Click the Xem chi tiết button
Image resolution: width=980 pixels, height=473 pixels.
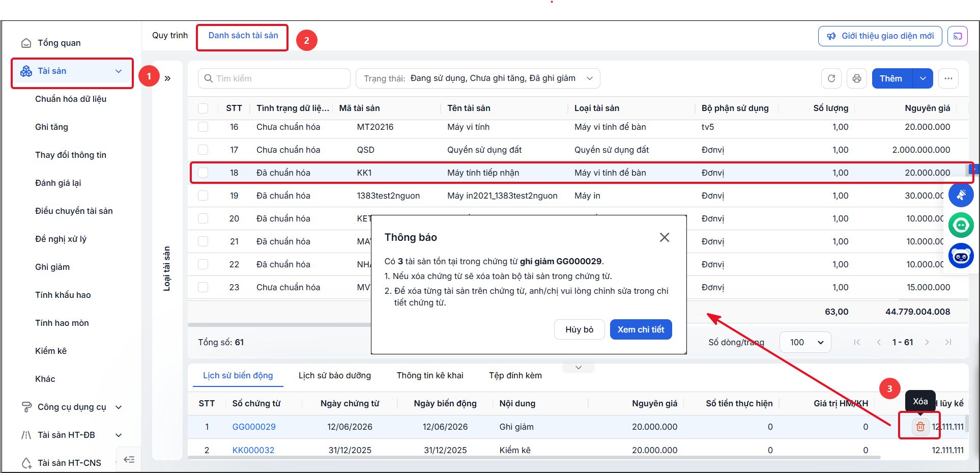[641, 329]
